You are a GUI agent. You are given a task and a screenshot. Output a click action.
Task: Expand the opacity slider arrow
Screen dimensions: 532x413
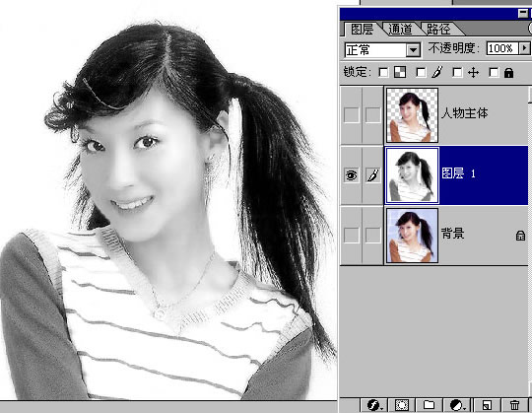524,48
